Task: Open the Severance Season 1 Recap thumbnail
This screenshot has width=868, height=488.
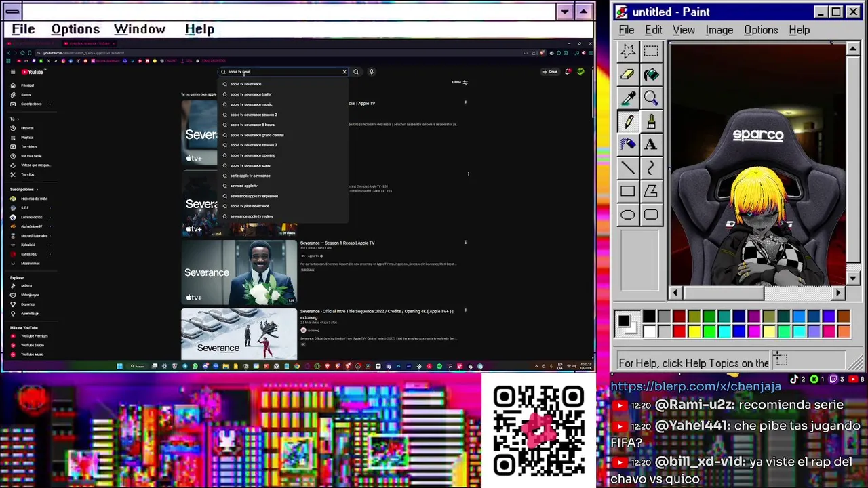Action: coord(239,272)
